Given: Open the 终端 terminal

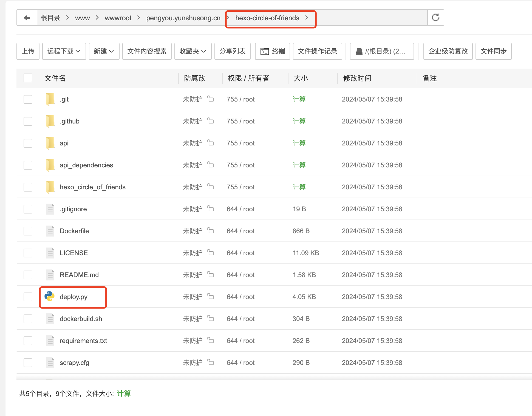Looking at the screenshot, I should [x=272, y=51].
